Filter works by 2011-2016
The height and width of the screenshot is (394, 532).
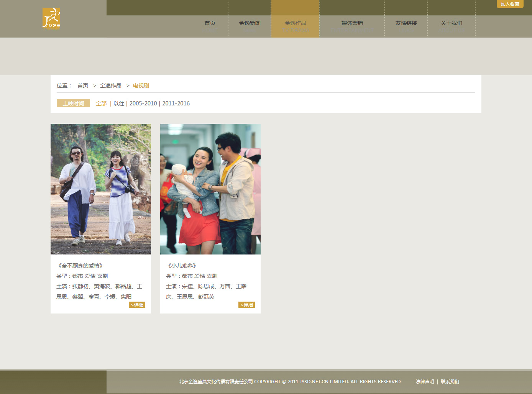176,103
